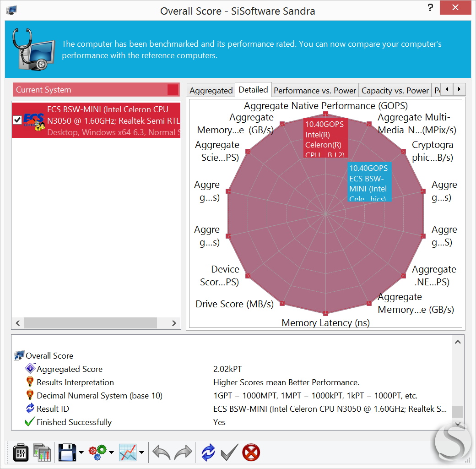This screenshot has width=476, height=469.
Task: Open the options icon with sliders in toolbar
Action: 21,453
